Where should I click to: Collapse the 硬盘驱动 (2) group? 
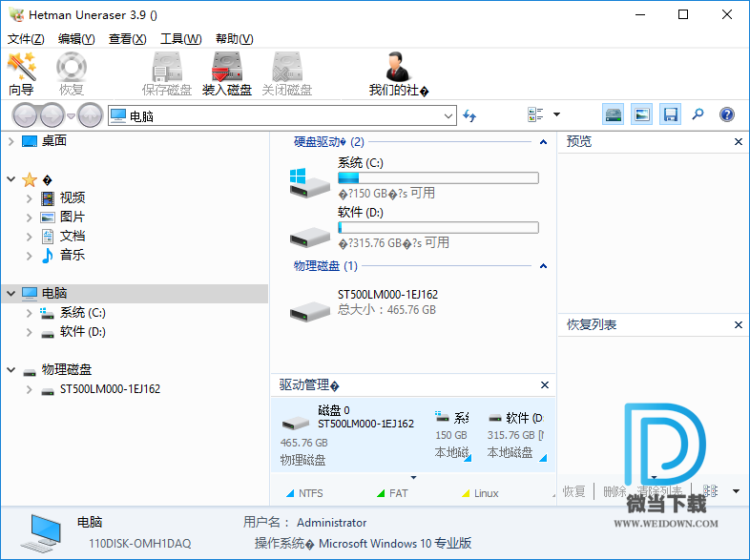543,142
